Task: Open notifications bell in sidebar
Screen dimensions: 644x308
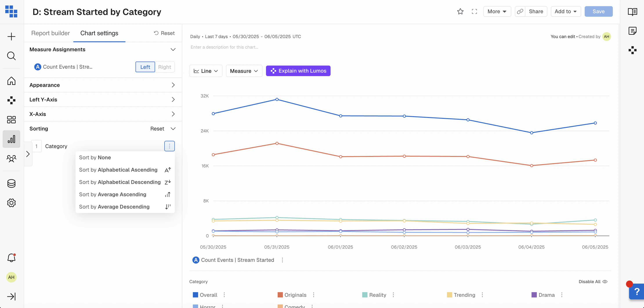Action: [11, 258]
